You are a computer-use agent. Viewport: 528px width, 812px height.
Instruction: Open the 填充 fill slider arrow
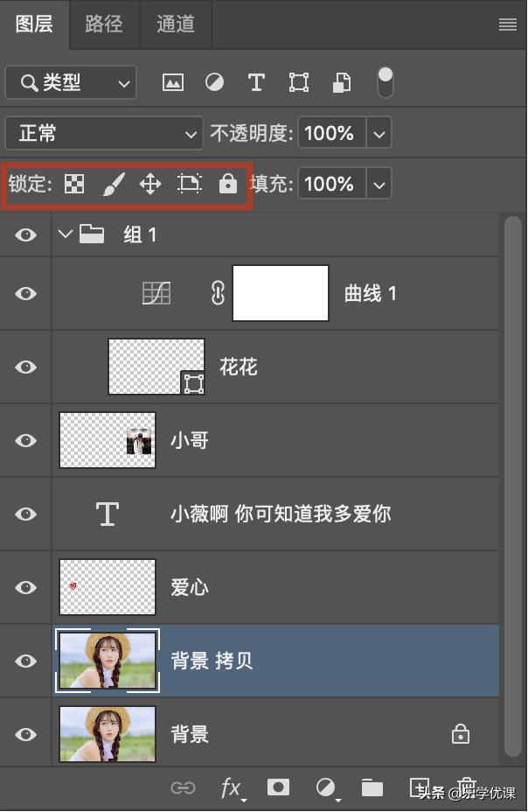[379, 184]
